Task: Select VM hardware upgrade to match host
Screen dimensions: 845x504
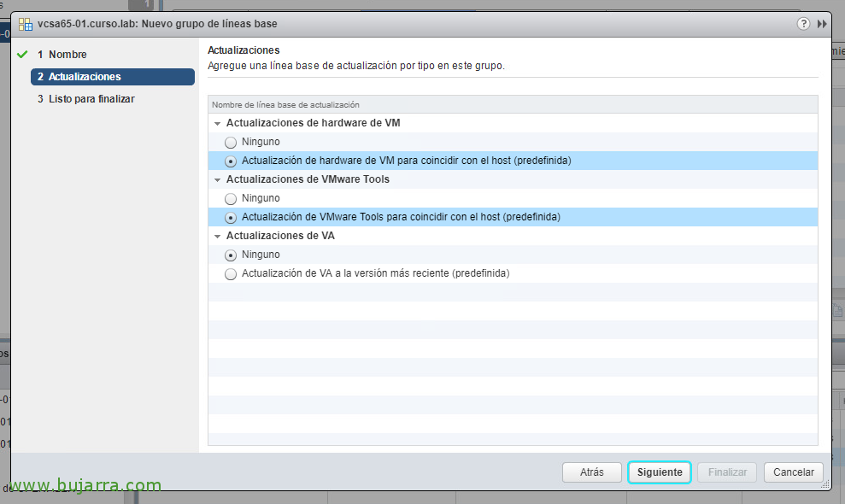Action: [x=231, y=161]
